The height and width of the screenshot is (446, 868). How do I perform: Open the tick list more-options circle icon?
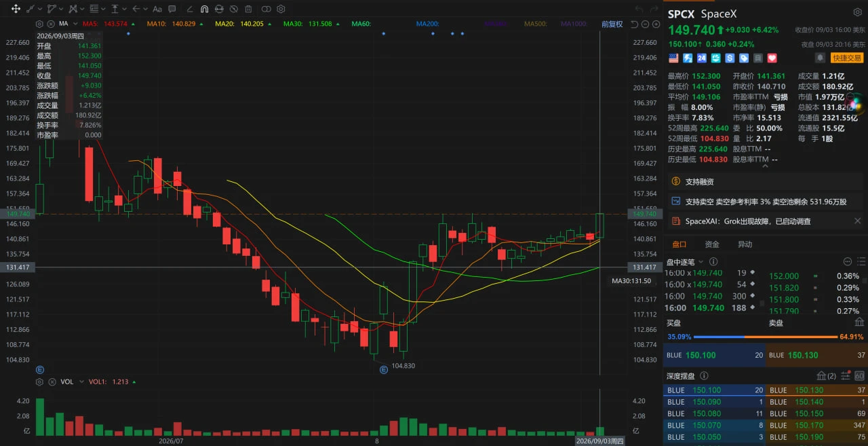click(x=847, y=261)
